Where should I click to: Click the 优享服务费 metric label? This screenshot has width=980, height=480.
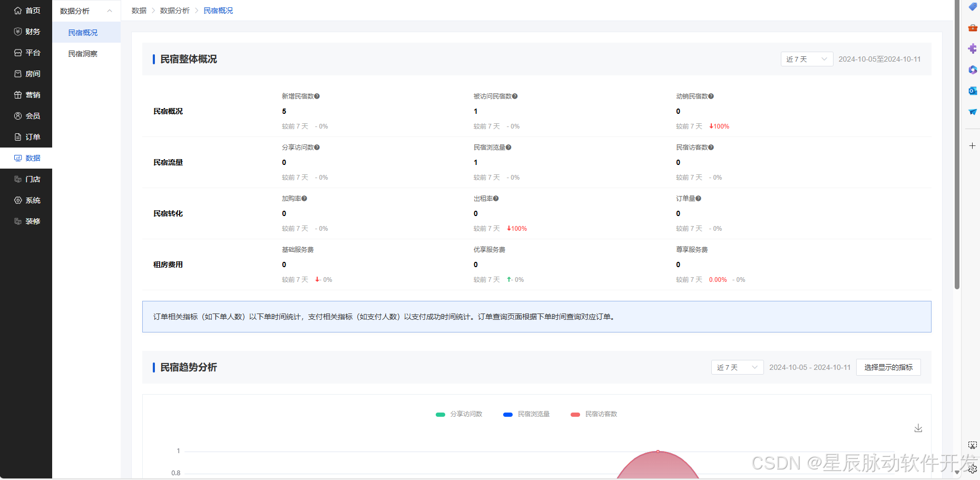click(489, 250)
